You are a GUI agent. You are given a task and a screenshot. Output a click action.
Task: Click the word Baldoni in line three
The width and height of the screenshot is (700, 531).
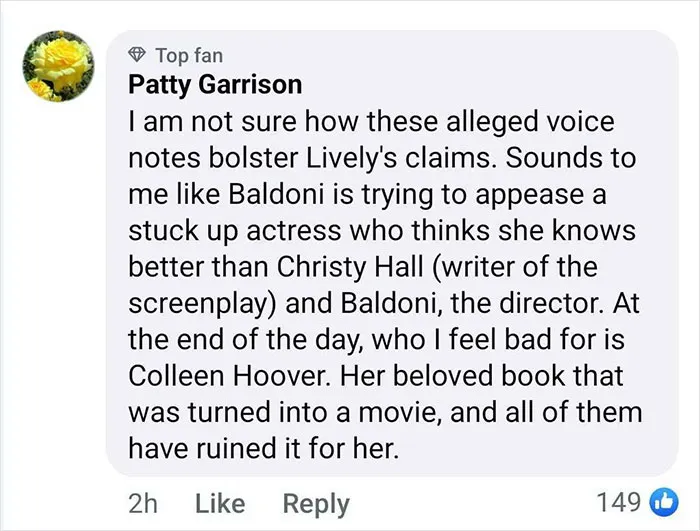271,194
